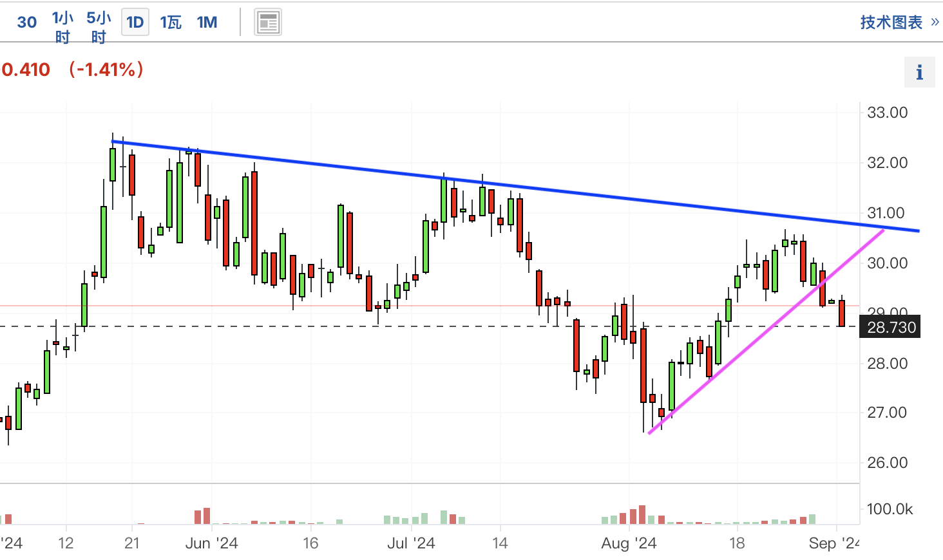Click the 31.00 price axis label
This screenshot has width=943, height=560.
coord(886,213)
